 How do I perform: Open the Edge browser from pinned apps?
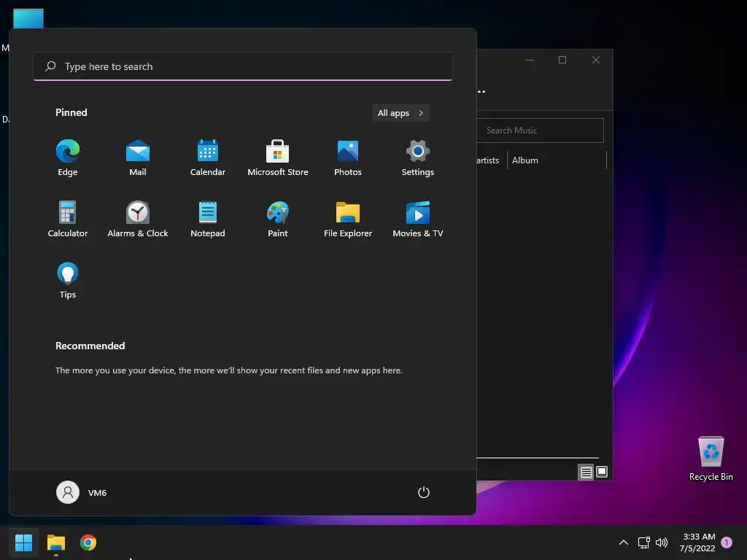[x=68, y=158]
